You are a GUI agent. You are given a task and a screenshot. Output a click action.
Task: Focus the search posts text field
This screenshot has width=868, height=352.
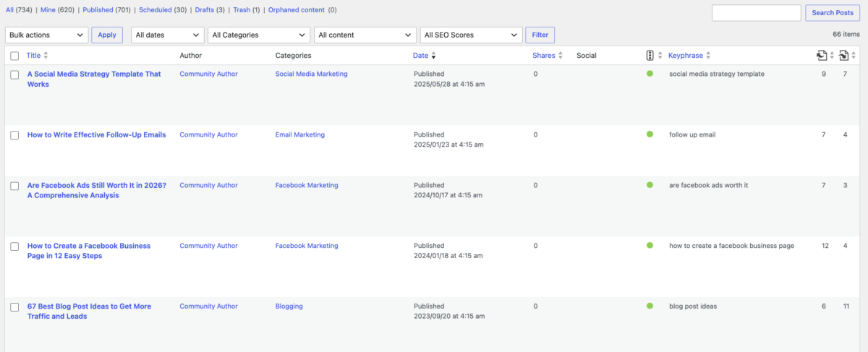(x=757, y=13)
